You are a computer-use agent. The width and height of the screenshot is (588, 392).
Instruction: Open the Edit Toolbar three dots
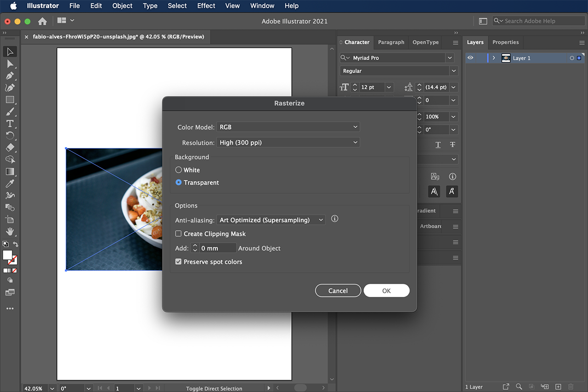click(x=10, y=309)
